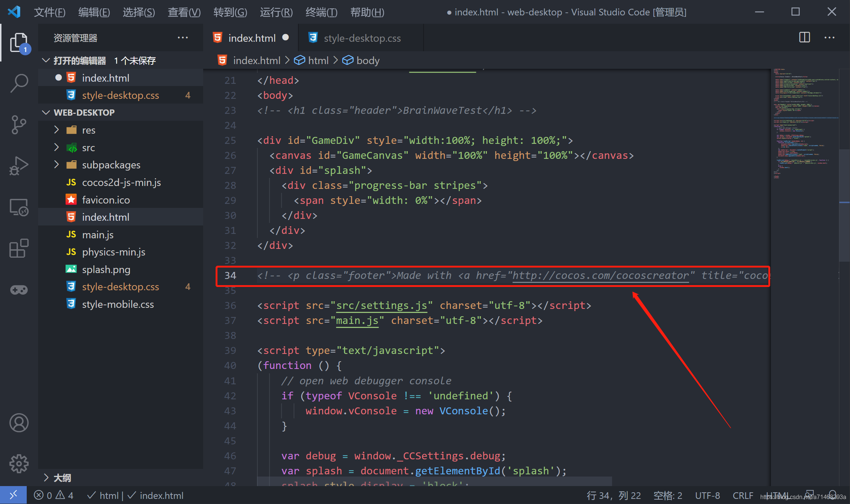Click the body breadcrumb item
Image resolution: width=850 pixels, height=504 pixels.
368,60
